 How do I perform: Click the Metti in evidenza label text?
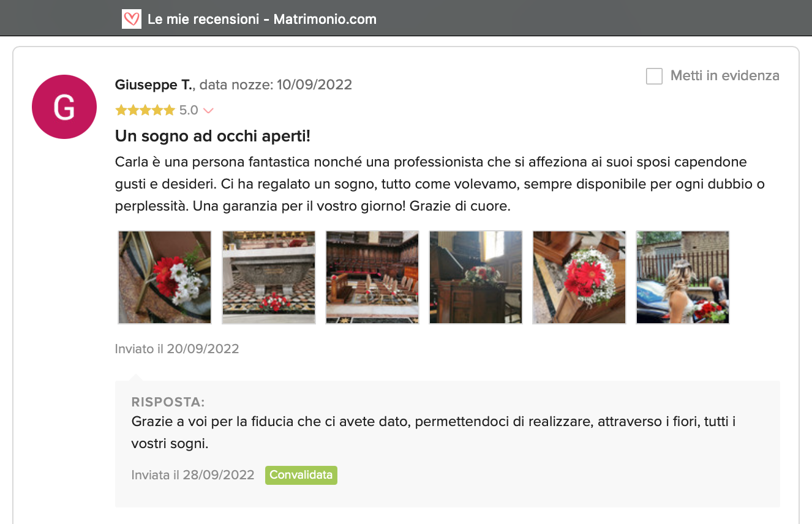pyautogui.click(x=725, y=75)
